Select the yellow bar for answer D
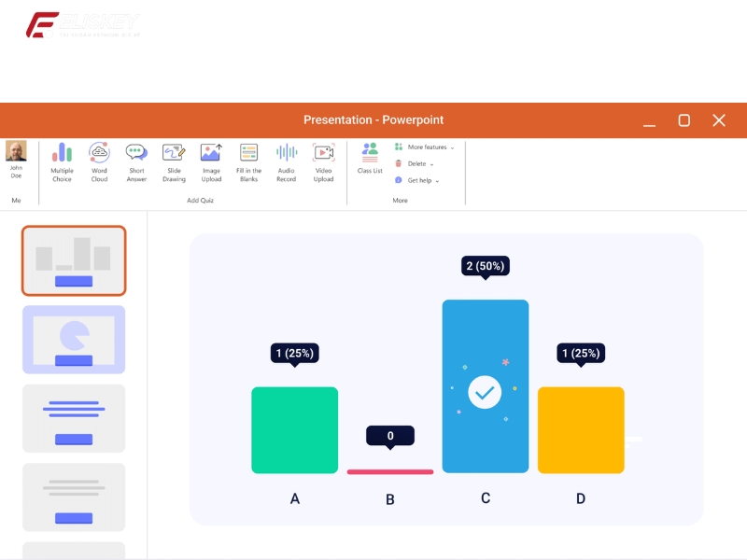The height and width of the screenshot is (560, 747). click(580, 429)
